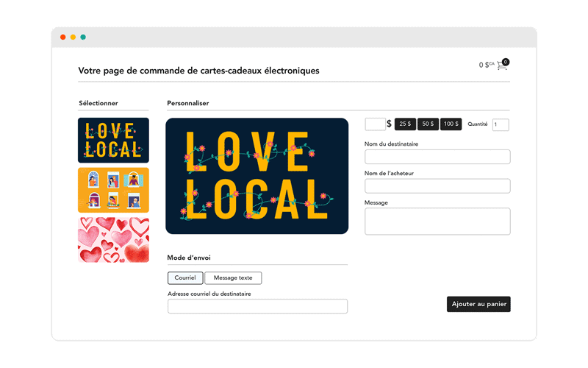Click the custom amount input field
The width and height of the screenshot is (588, 368).
375,124
